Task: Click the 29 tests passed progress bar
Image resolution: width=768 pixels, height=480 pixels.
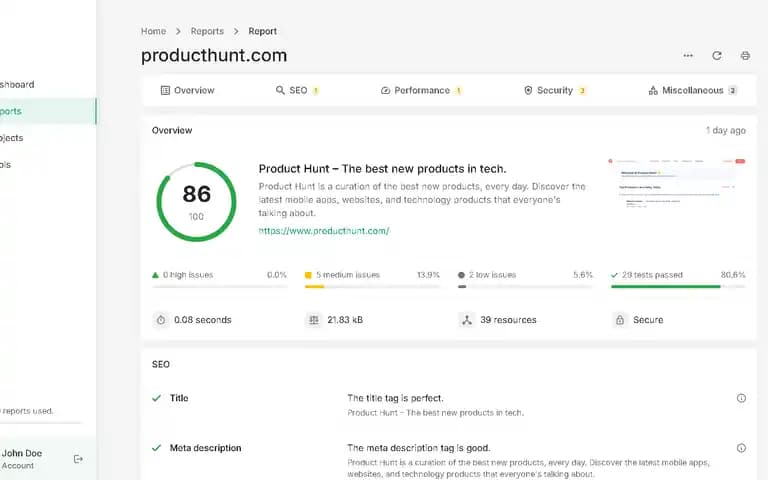Action: [x=678, y=287]
